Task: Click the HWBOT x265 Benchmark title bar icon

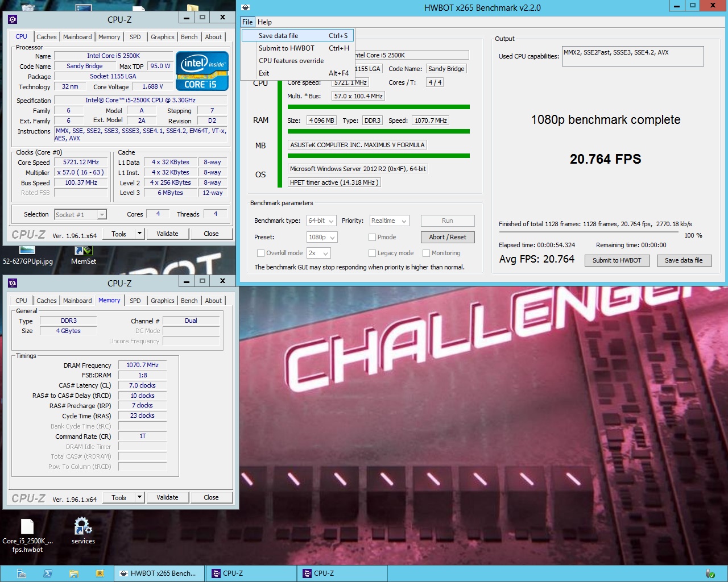Action: click(246, 7)
